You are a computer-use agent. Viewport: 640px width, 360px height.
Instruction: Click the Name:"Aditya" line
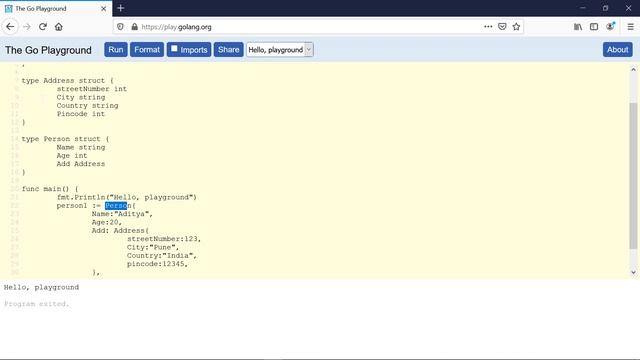point(122,214)
